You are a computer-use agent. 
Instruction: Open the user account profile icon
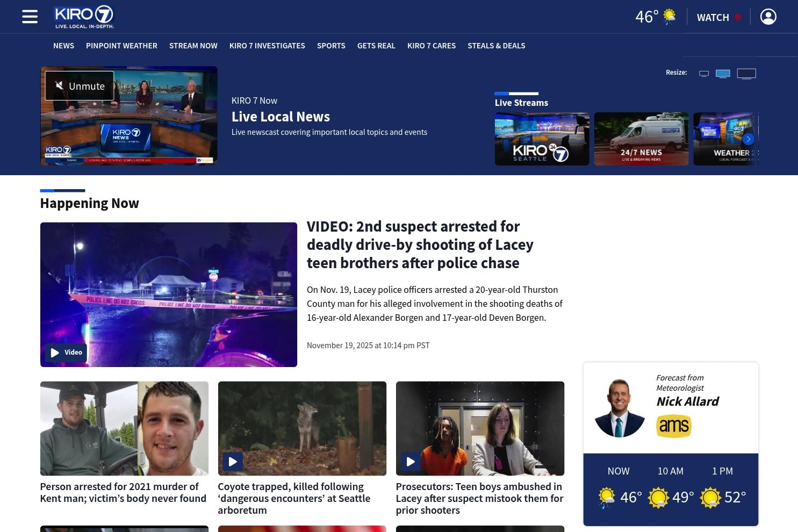(x=768, y=17)
